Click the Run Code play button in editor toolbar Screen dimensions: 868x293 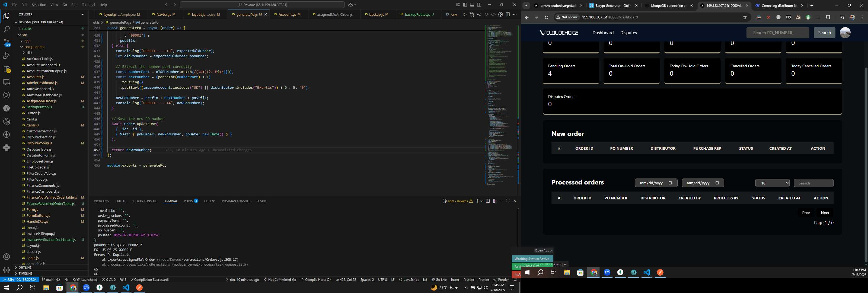click(465, 14)
